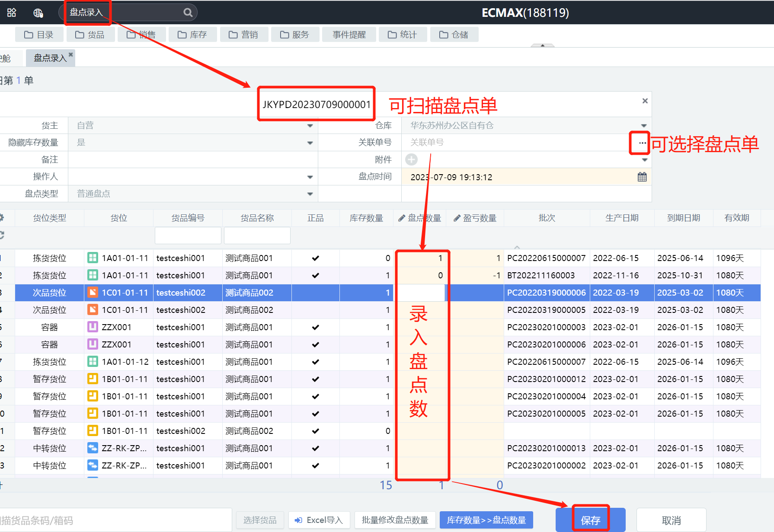Open the 货品 menu

(90, 35)
